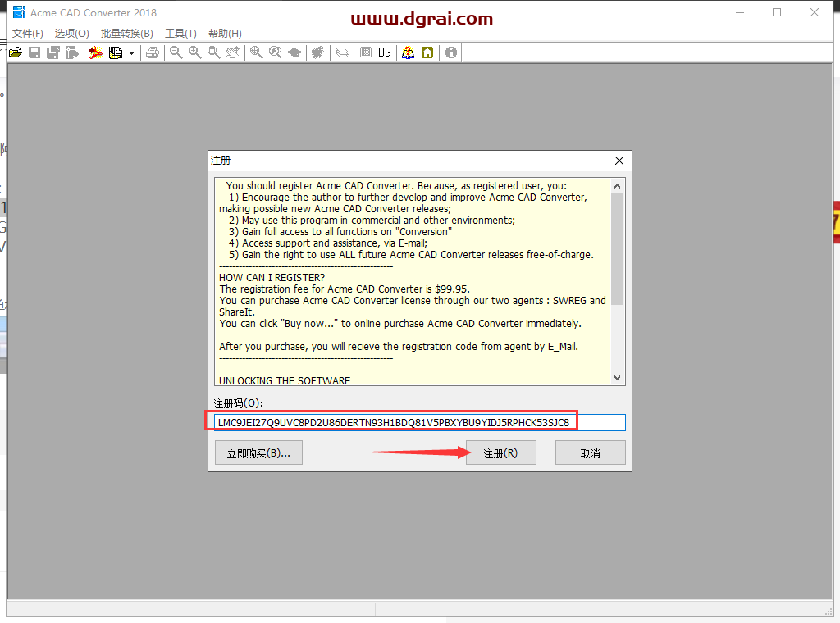Click the Zoom In magnifier icon
Image resolution: width=840 pixels, height=623 pixels.
(x=195, y=52)
